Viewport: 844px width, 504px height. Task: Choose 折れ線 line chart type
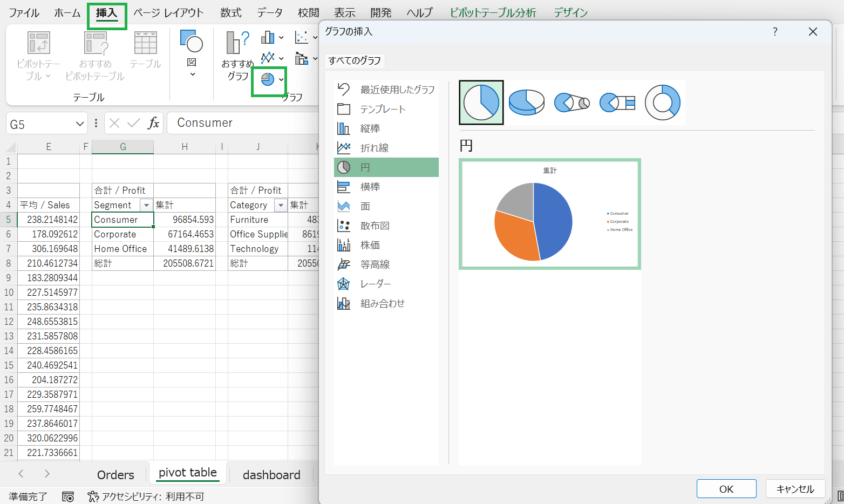386,148
